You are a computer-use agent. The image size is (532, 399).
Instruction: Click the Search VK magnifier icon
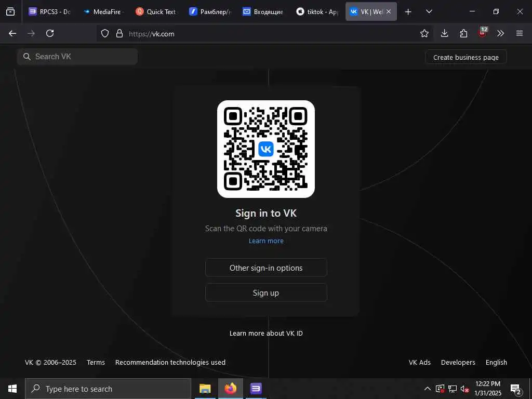(27, 57)
